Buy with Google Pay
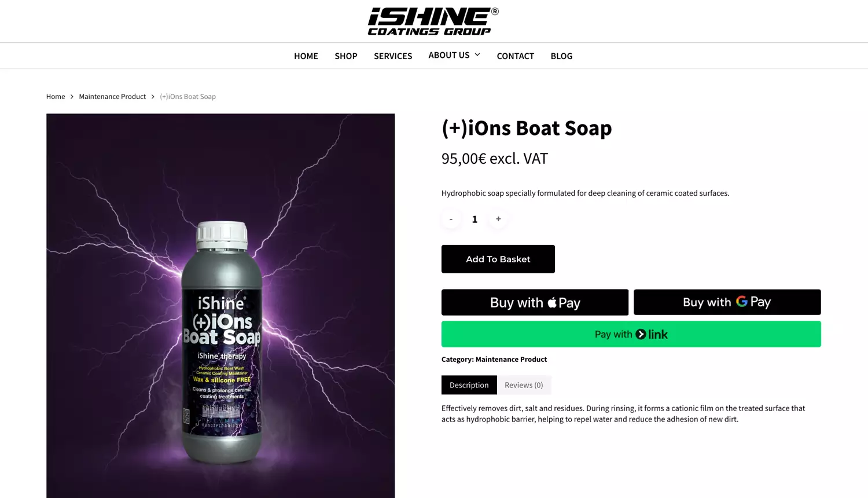This screenshot has height=498, width=868. pos(727,302)
